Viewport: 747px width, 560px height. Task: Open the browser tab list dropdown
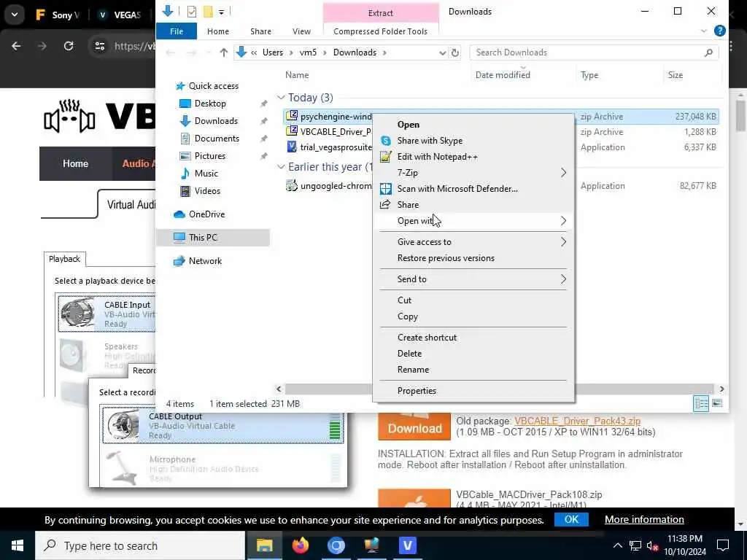pos(15,15)
